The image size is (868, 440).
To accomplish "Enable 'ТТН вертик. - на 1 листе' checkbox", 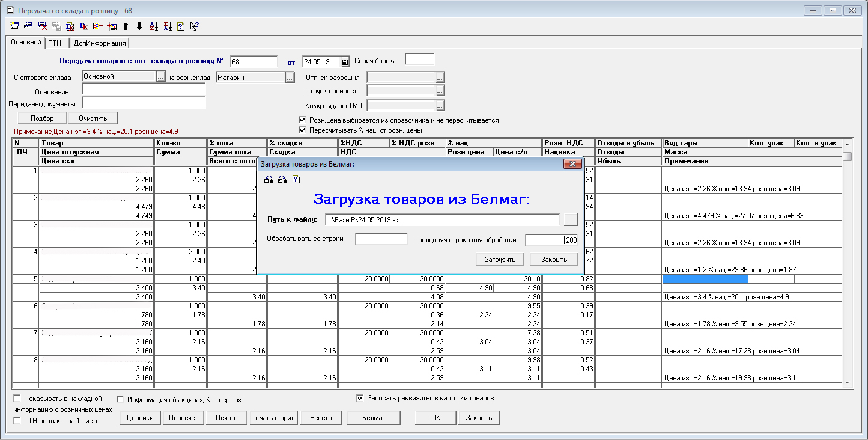I will (17, 421).
